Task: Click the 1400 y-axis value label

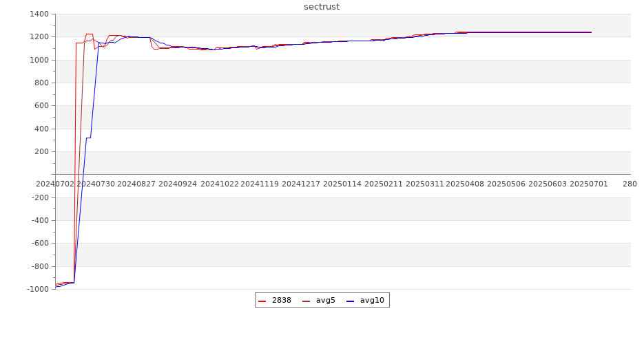Action: pos(39,14)
